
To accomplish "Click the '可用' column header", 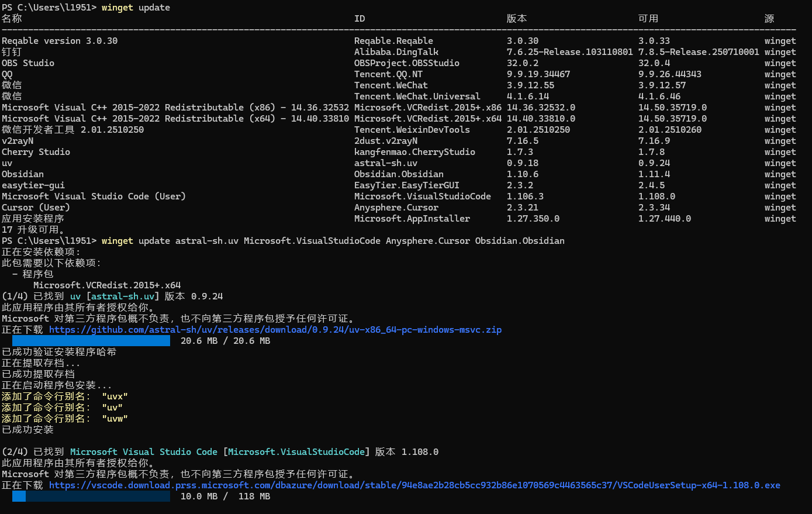I will click(x=648, y=19).
